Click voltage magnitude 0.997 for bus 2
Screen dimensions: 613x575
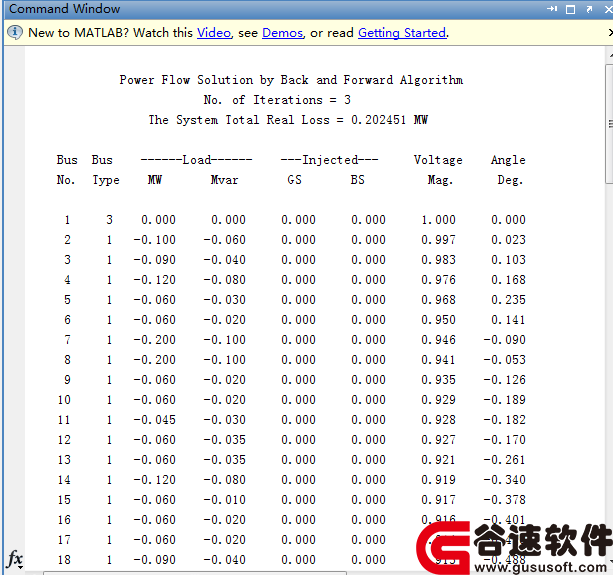438,240
